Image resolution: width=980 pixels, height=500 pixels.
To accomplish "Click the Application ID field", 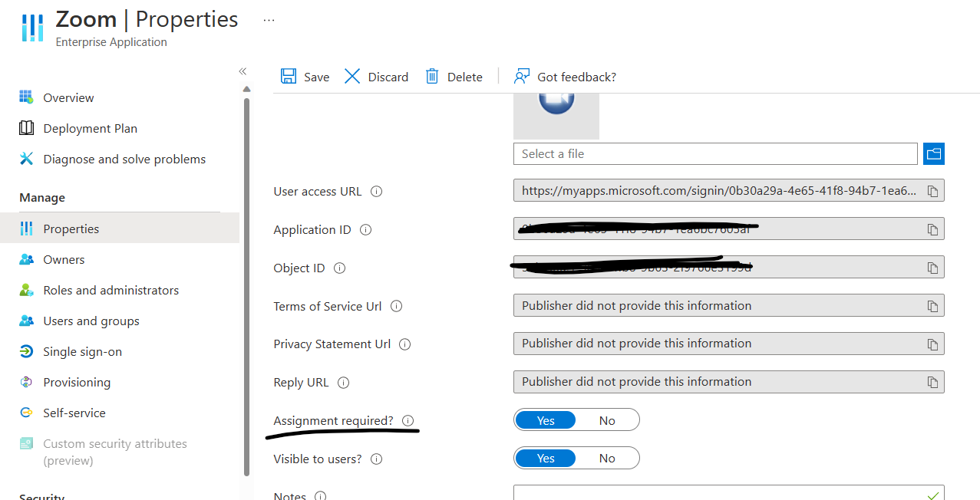I will click(x=729, y=229).
